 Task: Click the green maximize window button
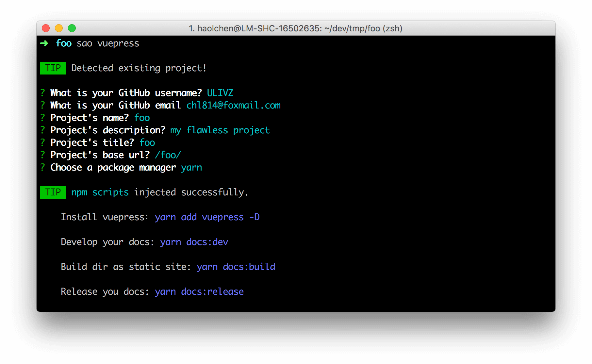(x=72, y=28)
